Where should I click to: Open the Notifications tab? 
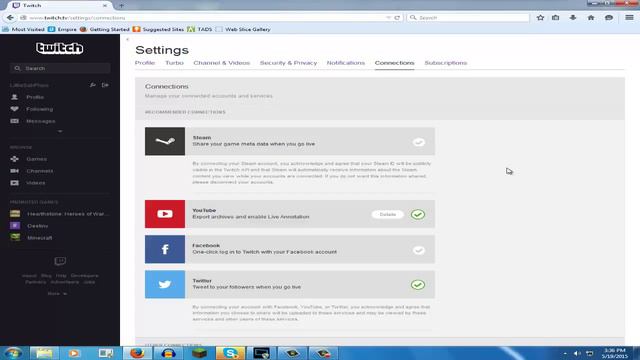[x=346, y=63]
